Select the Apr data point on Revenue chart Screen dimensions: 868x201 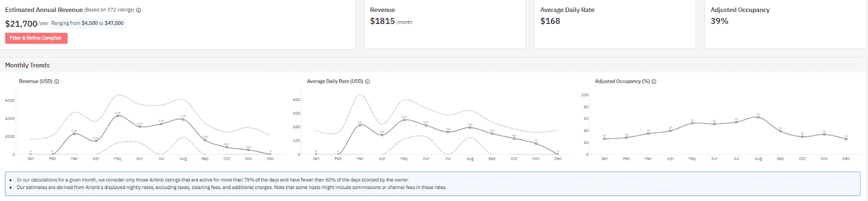pos(96,141)
